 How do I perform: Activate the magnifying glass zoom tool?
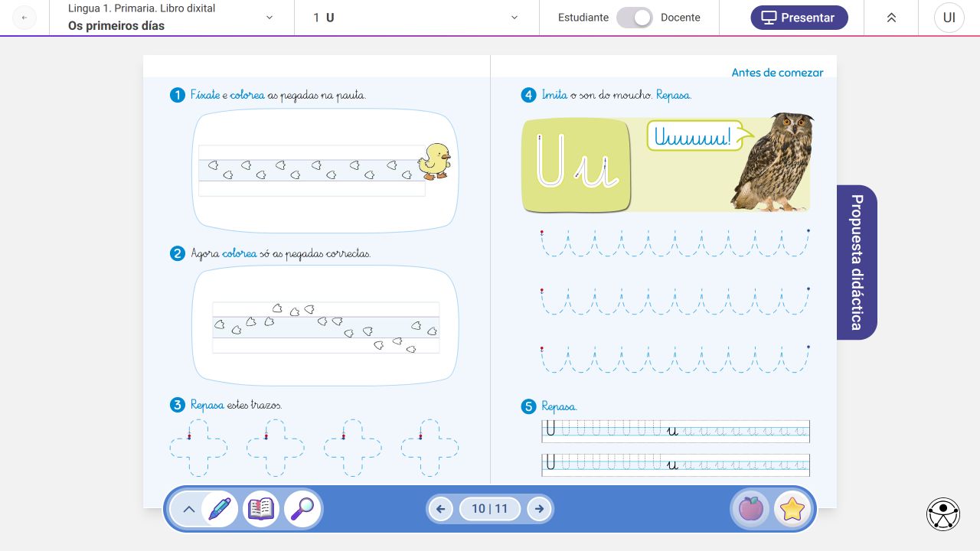[302, 508]
